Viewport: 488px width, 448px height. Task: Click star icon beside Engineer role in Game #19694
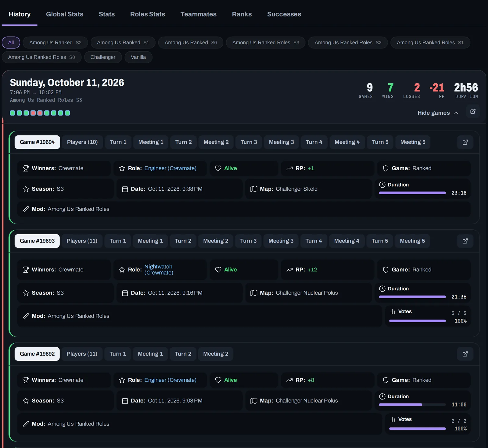(122, 168)
